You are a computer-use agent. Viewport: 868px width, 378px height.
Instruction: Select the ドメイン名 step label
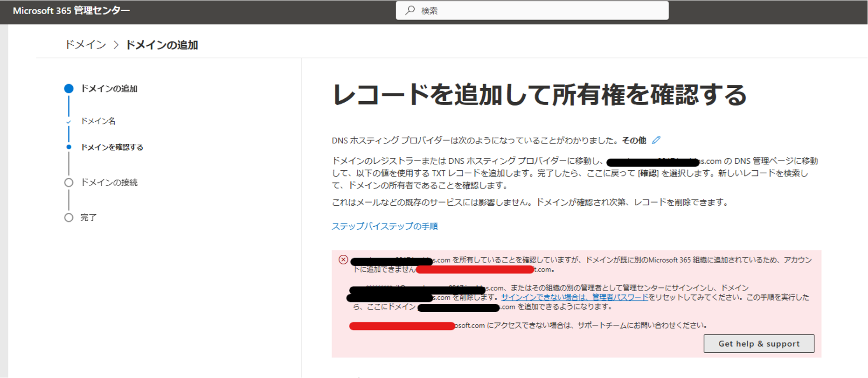[98, 121]
